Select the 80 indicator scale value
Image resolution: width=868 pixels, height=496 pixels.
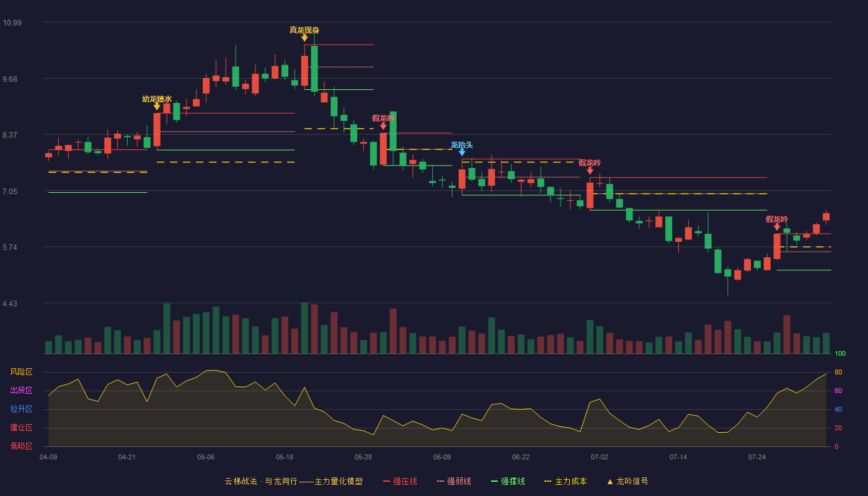pos(838,372)
